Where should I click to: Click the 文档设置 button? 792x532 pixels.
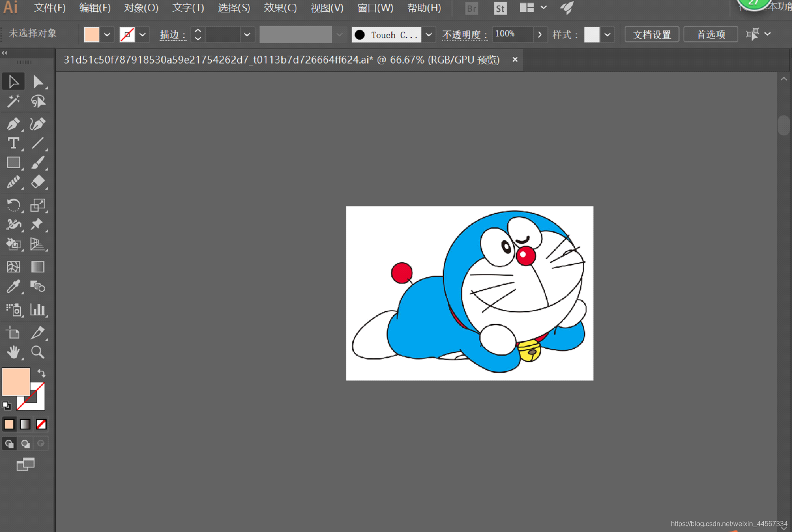652,34
